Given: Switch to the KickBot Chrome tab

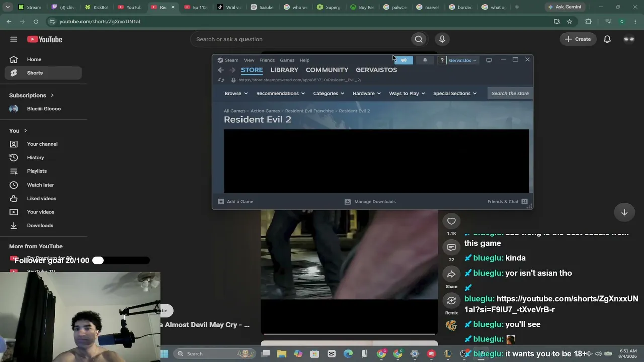Looking at the screenshot, I should point(97,7).
